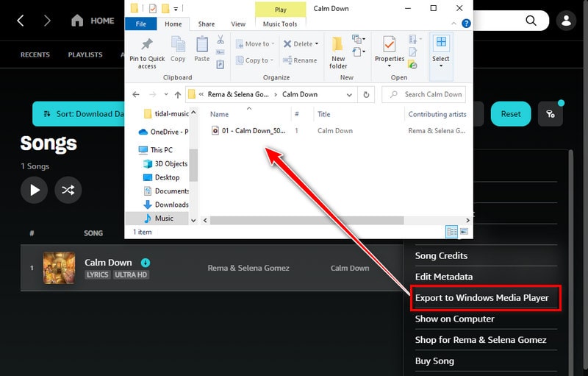This screenshot has width=588, height=376.
Task: Choose Buy Song from the context menu
Action: pyautogui.click(x=434, y=361)
